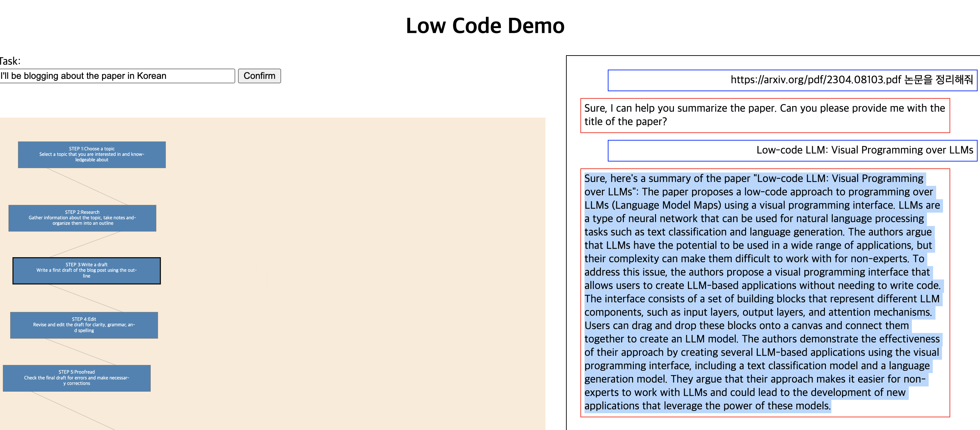Click the highlighted paper summary response
Screen dimensions: 980x430
point(765,292)
